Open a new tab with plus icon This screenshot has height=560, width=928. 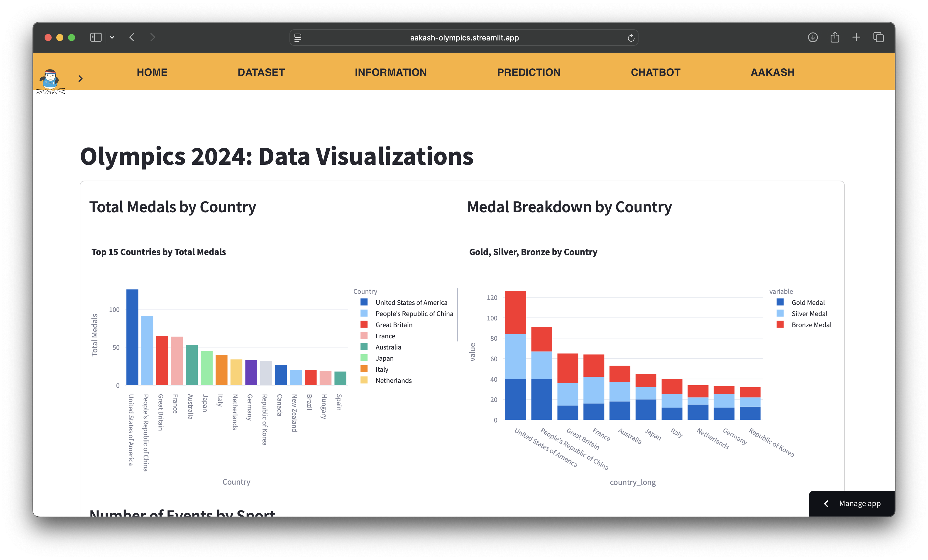coord(856,37)
